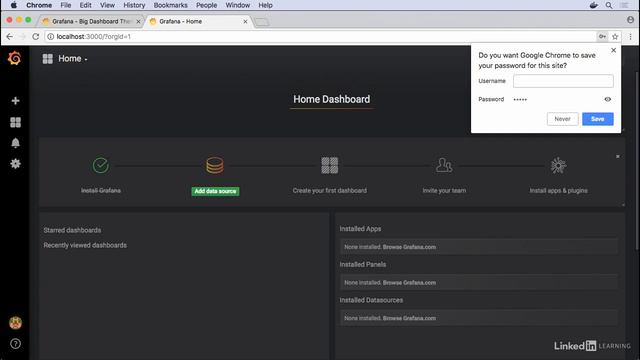This screenshot has width=640, height=360.
Task: Click Browse Grafana.com under Installed Panels
Action: coord(409,282)
